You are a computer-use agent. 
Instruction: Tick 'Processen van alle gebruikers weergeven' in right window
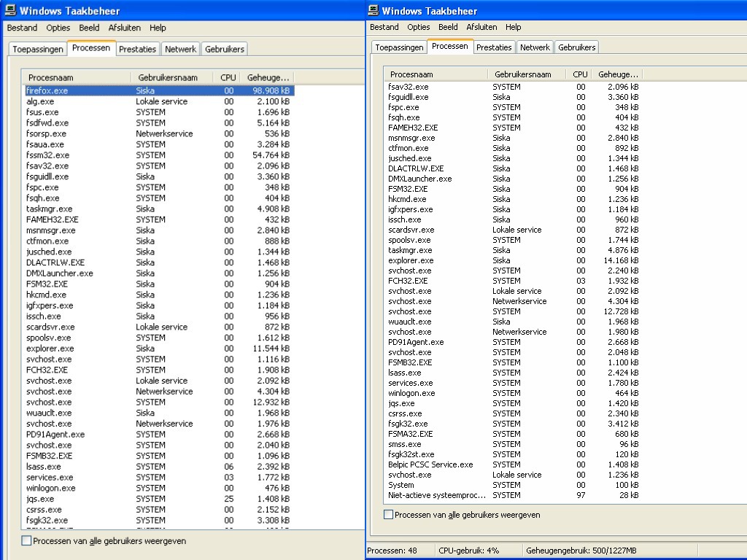388,514
